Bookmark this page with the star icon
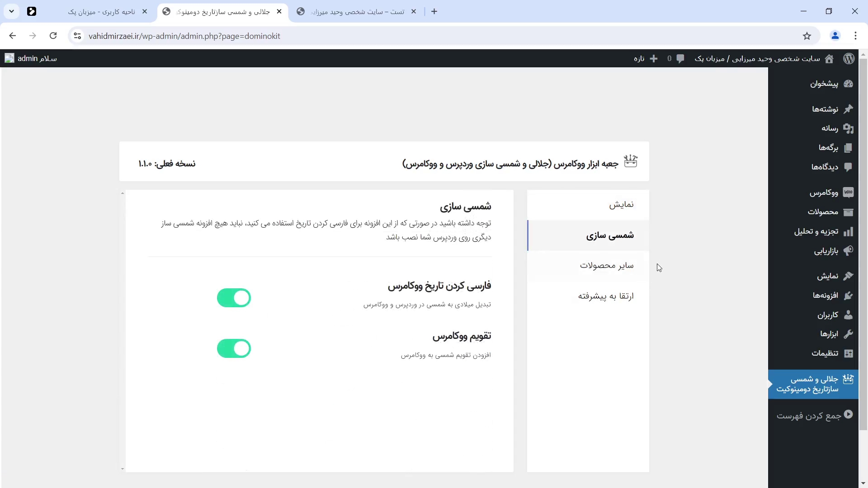The width and height of the screenshot is (868, 488). click(x=807, y=36)
